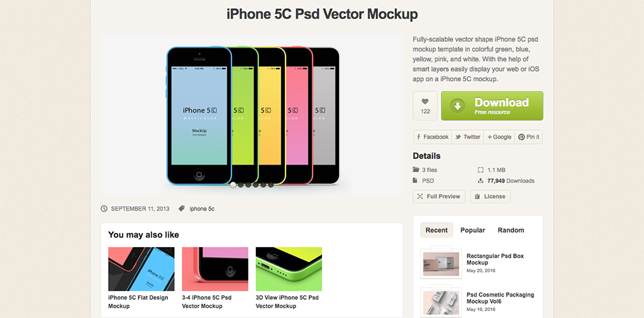This screenshot has width=644, height=318.
Task: Open Psd Cosmetic Packaging Mockup Vol6 link
Action: pyautogui.click(x=500, y=298)
